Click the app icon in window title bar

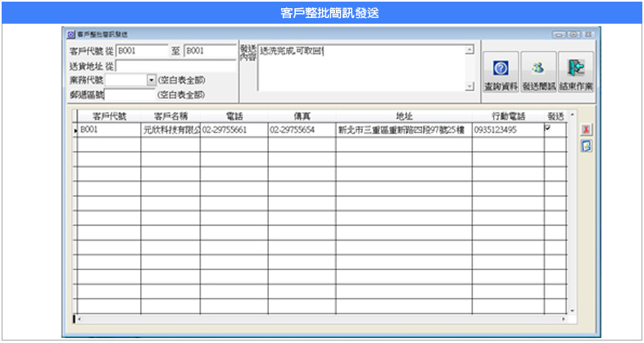71,34
